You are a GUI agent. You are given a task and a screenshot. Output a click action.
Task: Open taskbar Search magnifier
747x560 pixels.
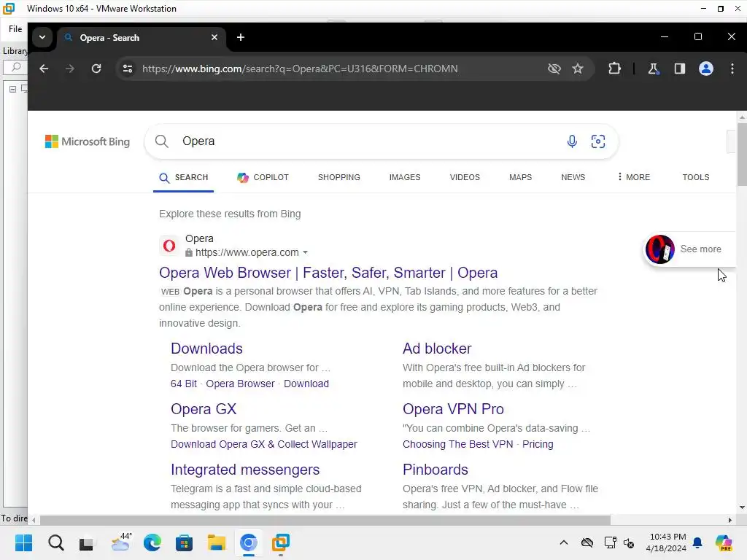tap(55, 542)
